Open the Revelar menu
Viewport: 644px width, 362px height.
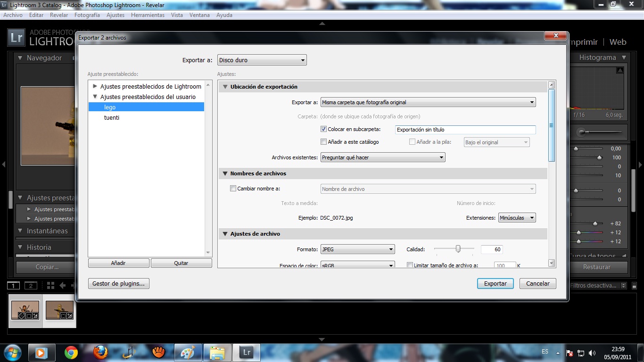pos(59,15)
